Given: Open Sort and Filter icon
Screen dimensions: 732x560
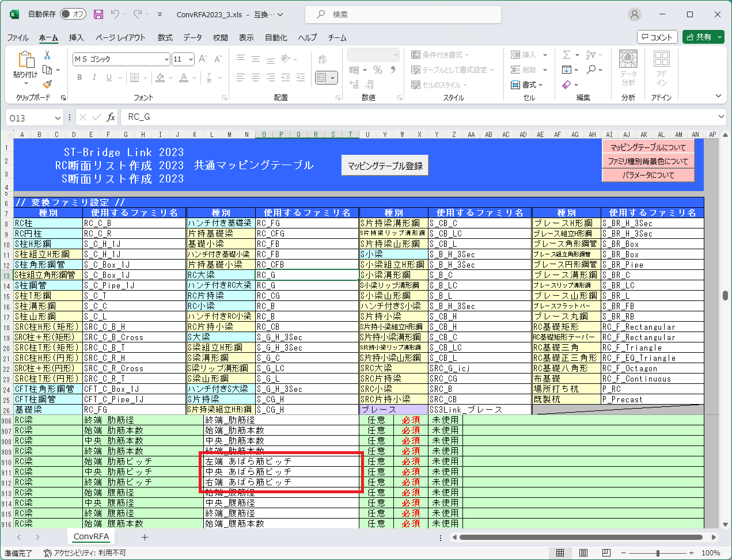Looking at the screenshot, I should click(591, 55).
